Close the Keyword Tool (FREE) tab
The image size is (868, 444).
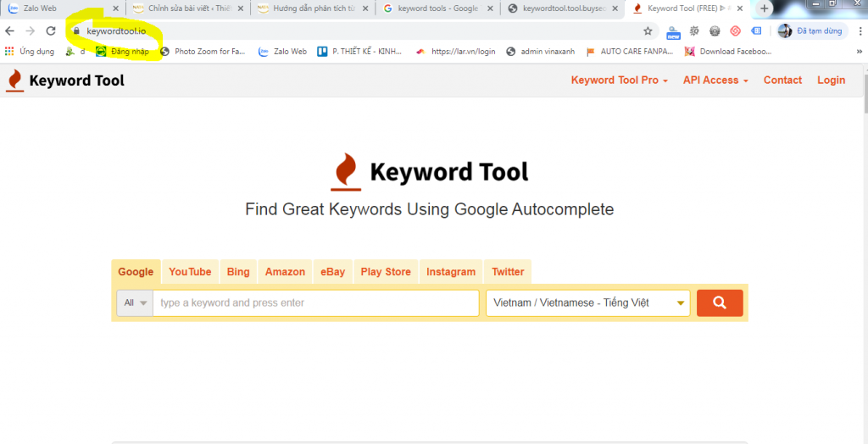(739, 8)
